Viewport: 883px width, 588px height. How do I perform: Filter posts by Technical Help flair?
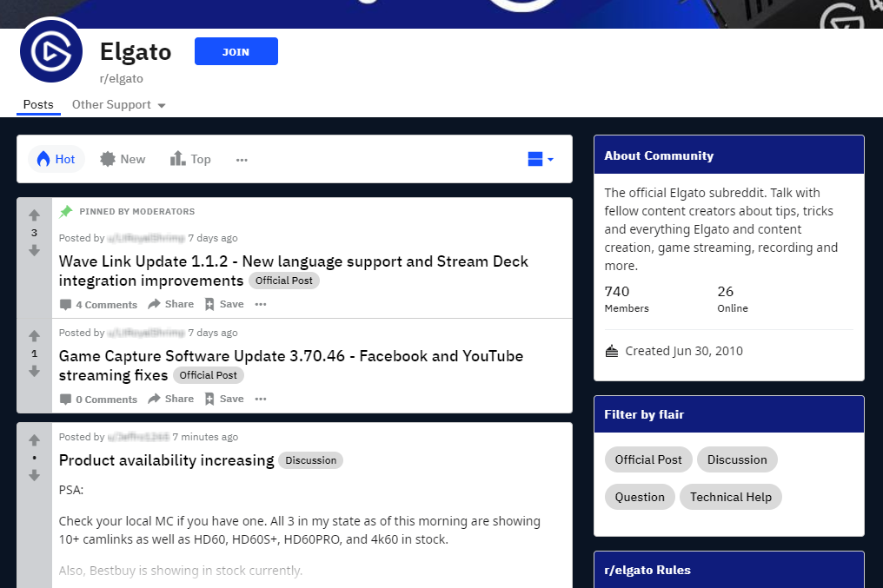click(730, 497)
